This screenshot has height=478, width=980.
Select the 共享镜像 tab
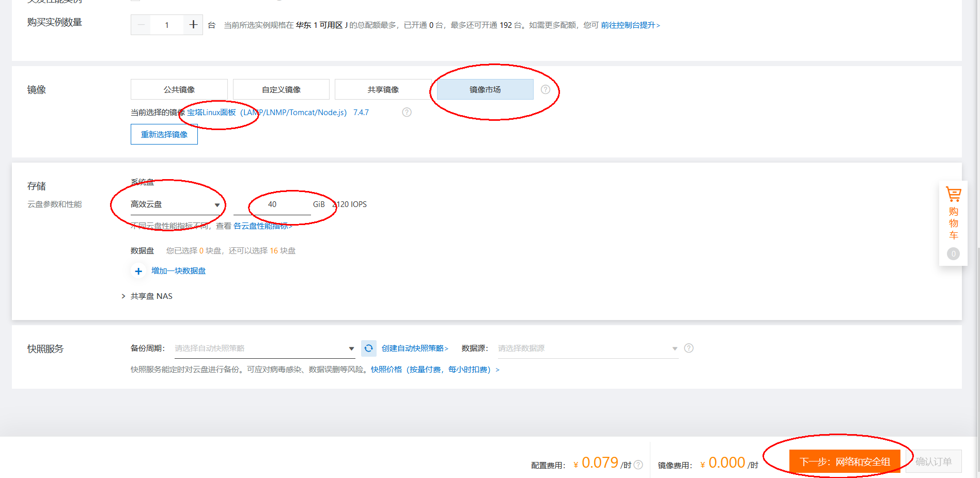(x=383, y=89)
